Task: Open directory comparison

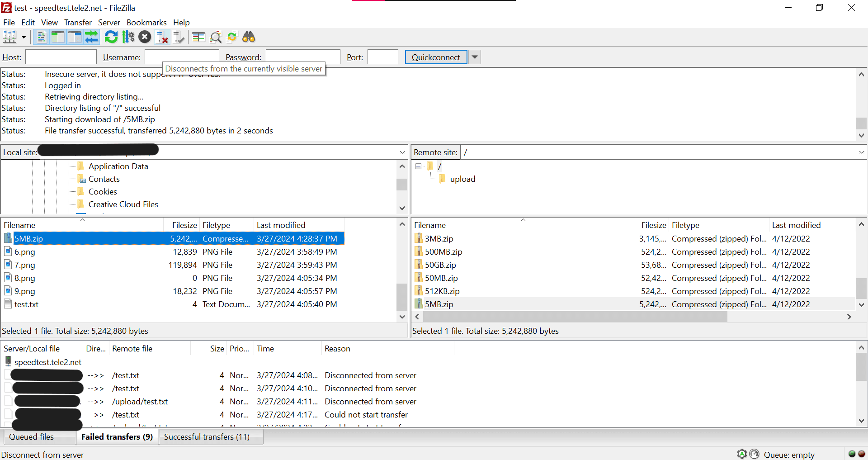Action: pyautogui.click(x=216, y=37)
